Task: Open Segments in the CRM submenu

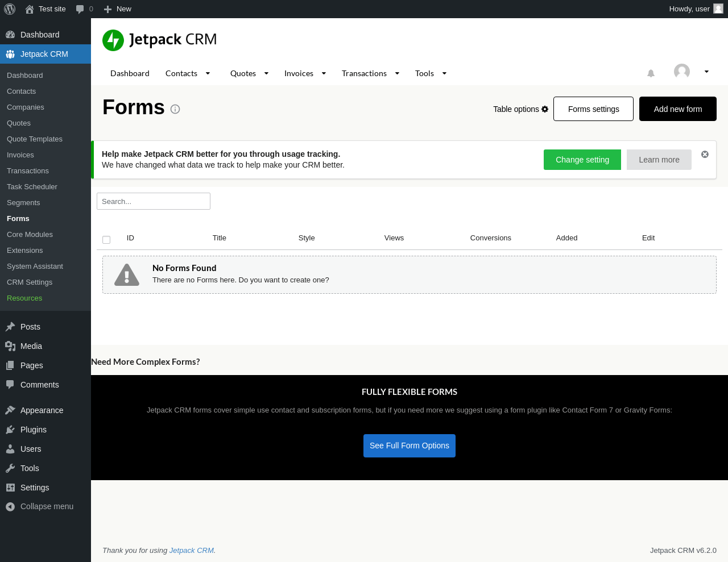Action: (x=23, y=203)
